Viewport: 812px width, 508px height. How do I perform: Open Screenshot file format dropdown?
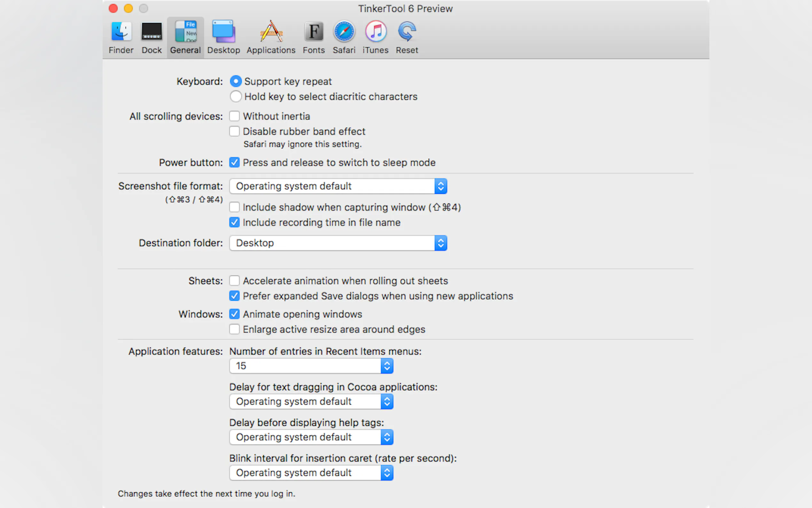[338, 186]
